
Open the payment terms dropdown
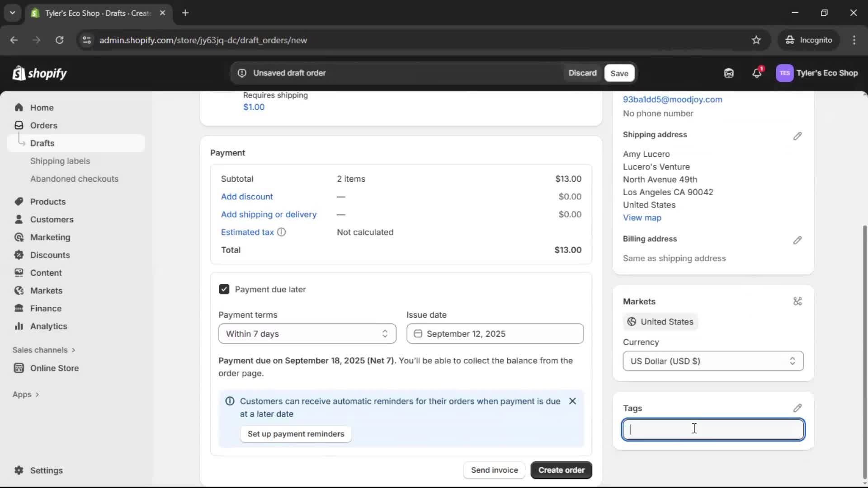point(307,334)
